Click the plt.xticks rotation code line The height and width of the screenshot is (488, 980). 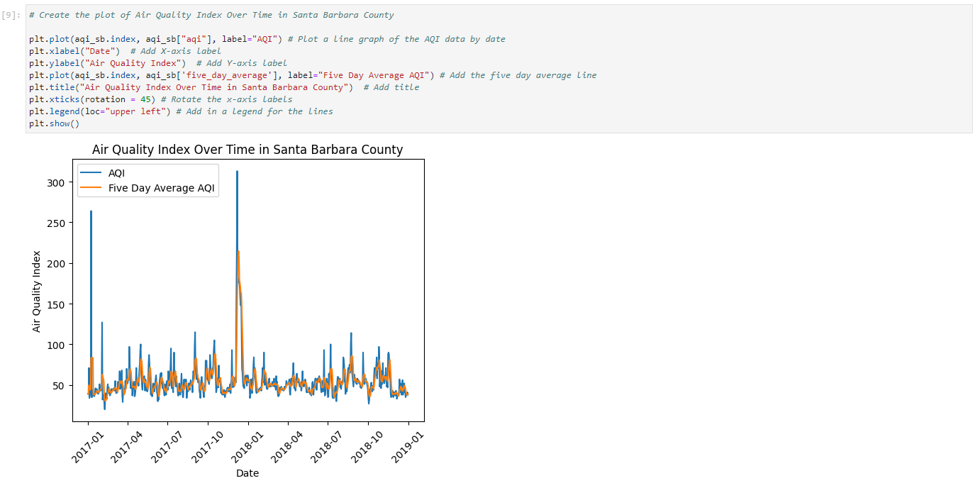pos(160,99)
